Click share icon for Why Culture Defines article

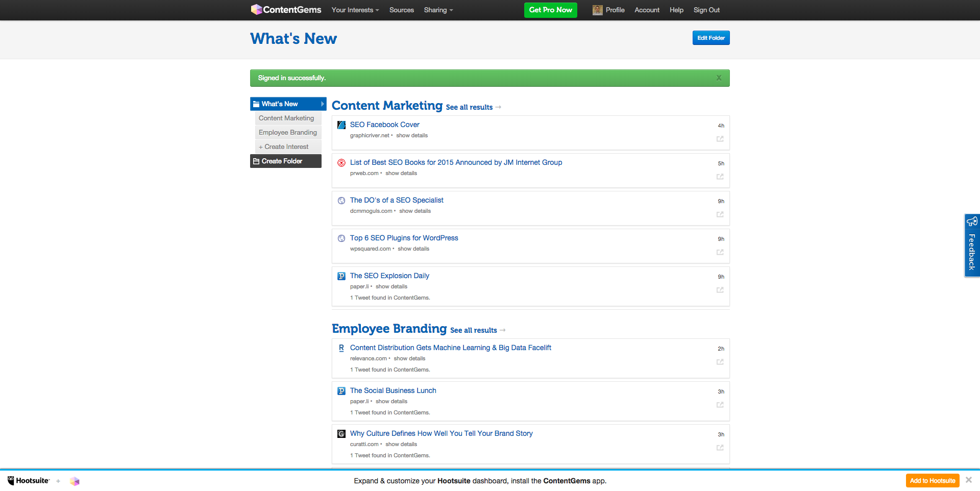pyautogui.click(x=720, y=448)
